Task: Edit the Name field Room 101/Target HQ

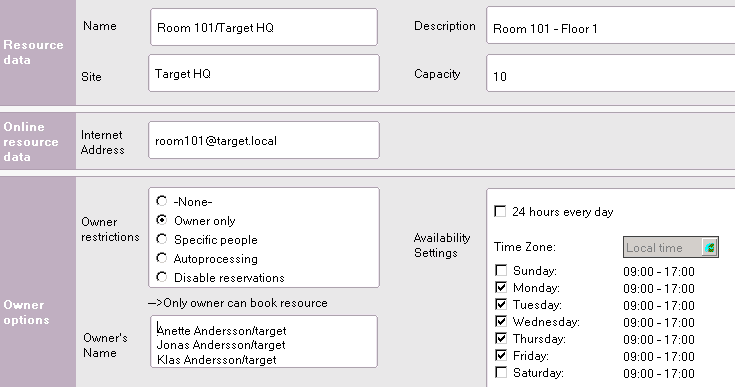Action: coord(264,27)
